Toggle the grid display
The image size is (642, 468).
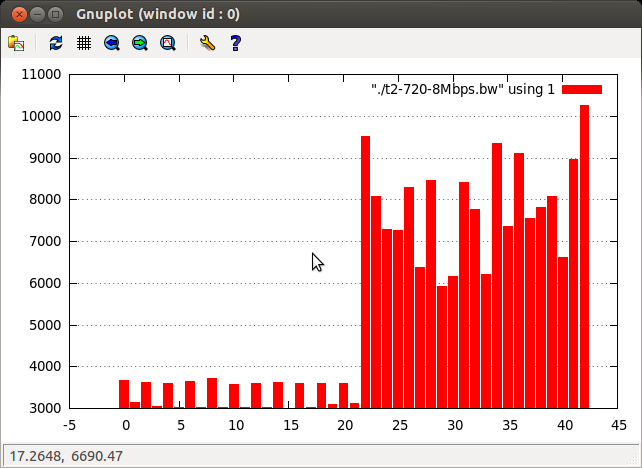tap(84, 43)
